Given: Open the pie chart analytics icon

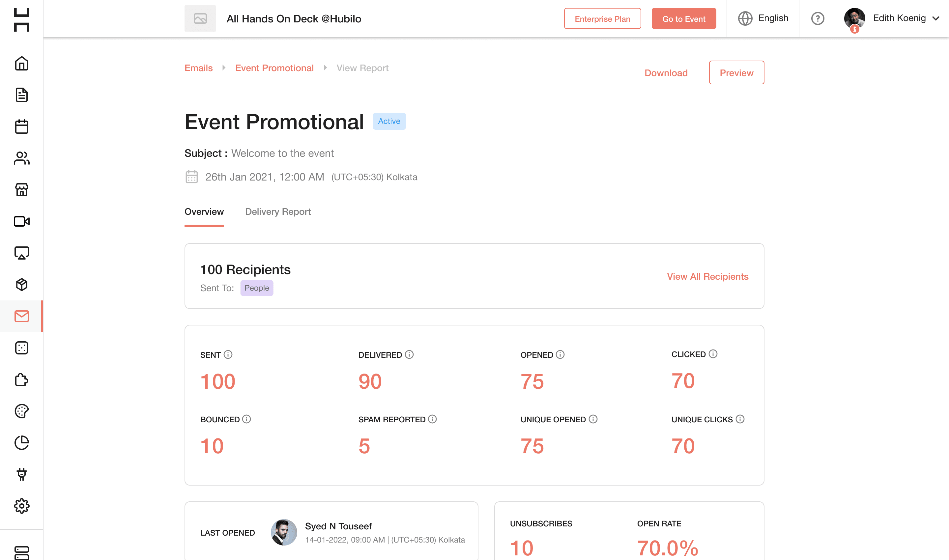Looking at the screenshot, I should (21, 443).
